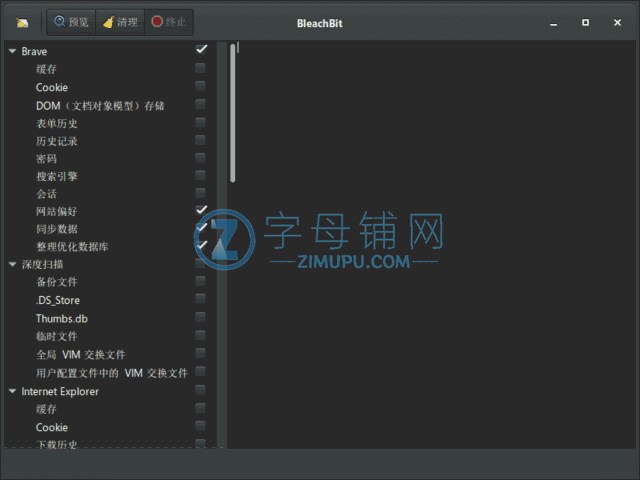
Task: Check the Brave Cookie checkbox
Action: pos(200,86)
